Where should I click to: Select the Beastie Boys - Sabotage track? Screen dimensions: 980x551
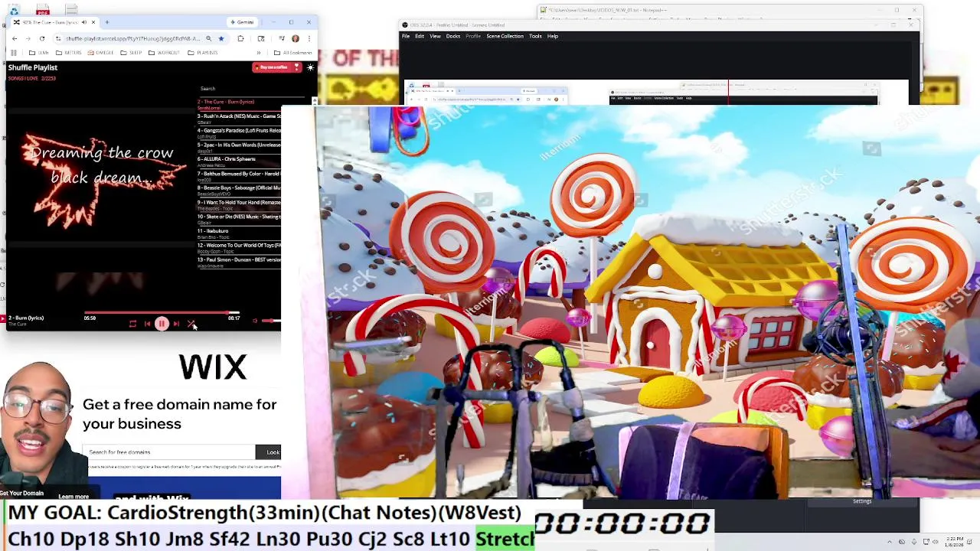click(239, 190)
